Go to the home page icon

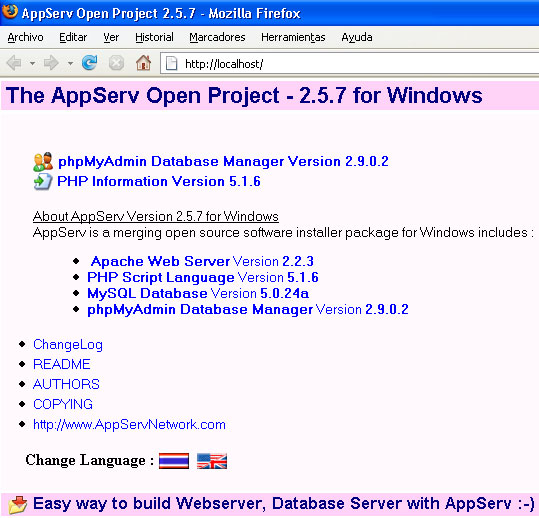coord(143,63)
